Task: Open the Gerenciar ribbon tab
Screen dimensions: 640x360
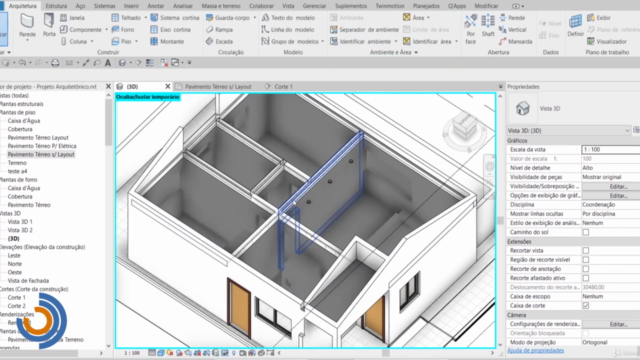Action: [314, 6]
